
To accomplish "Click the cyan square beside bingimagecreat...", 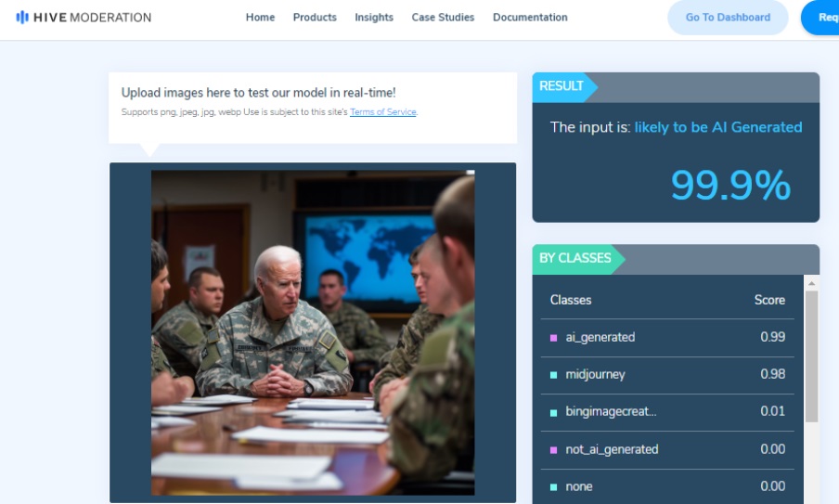I will click(554, 412).
